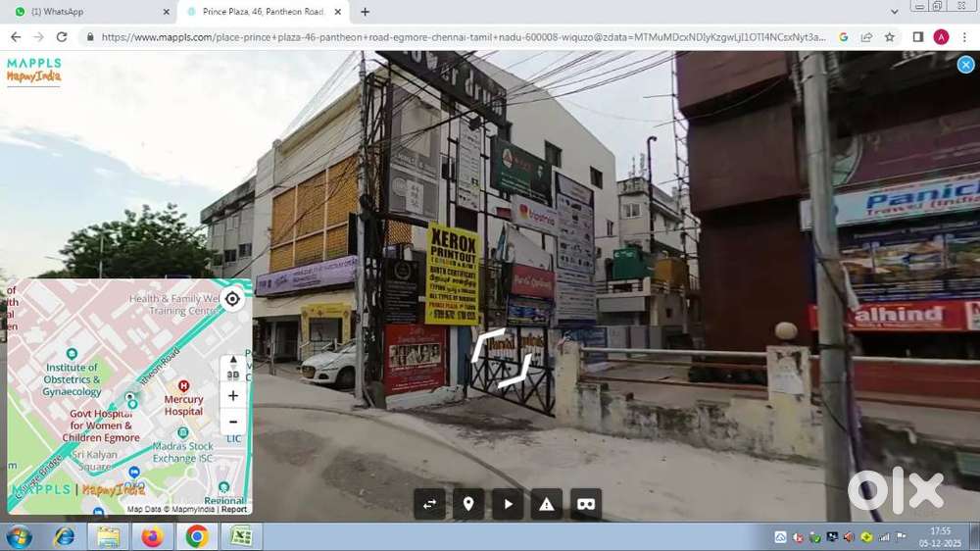980x551 pixels.
Task: Zoom out on the mini map
Action: click(232, 423)
